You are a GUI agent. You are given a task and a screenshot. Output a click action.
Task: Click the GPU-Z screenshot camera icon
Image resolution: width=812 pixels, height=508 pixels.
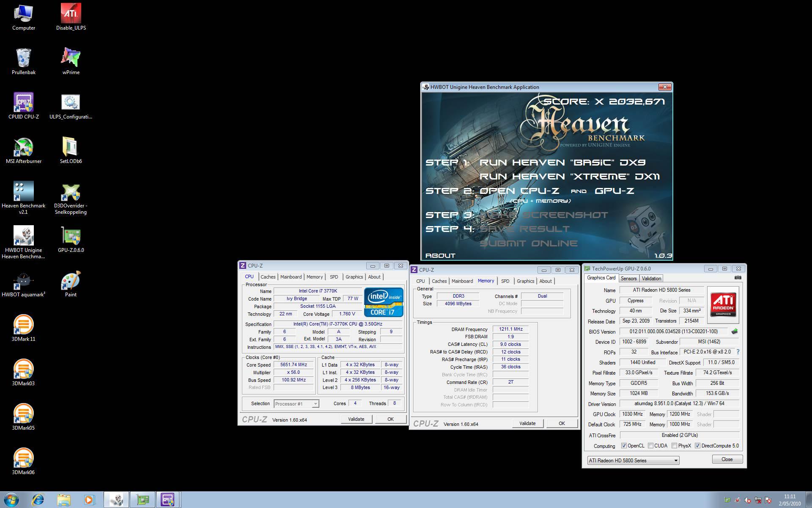click(x=738, y=278)
